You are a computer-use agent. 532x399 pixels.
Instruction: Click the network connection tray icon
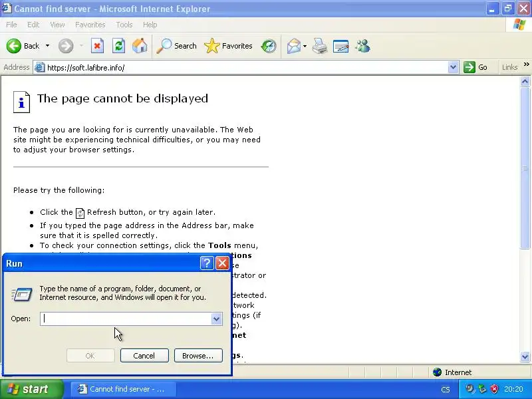click(x=482, y=389)
